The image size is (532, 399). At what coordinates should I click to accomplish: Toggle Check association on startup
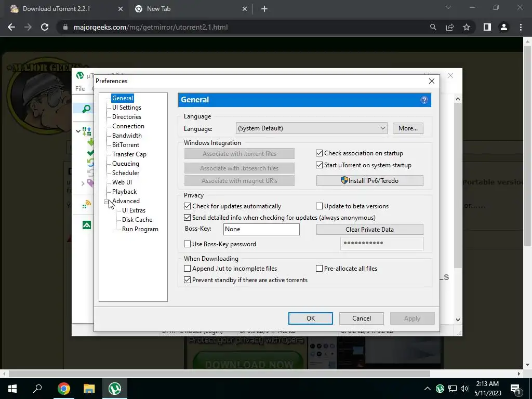tap(319, 153)
